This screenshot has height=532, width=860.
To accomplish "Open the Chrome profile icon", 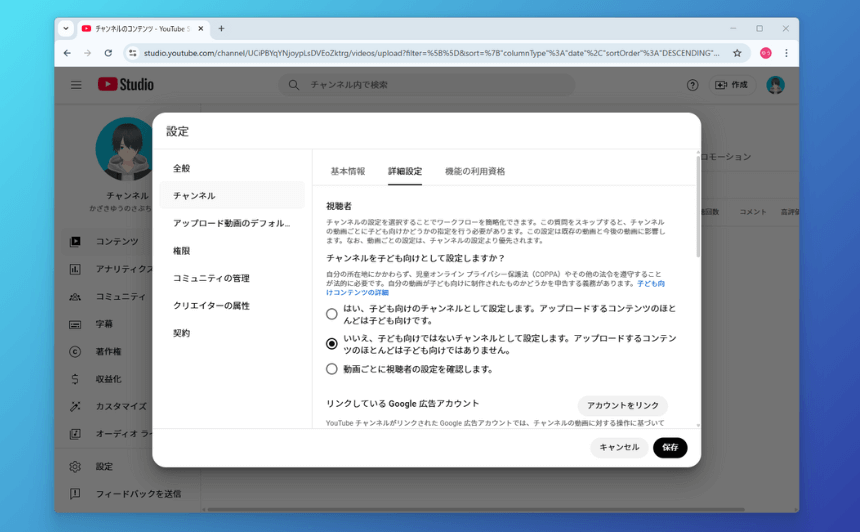I will 766,53.
